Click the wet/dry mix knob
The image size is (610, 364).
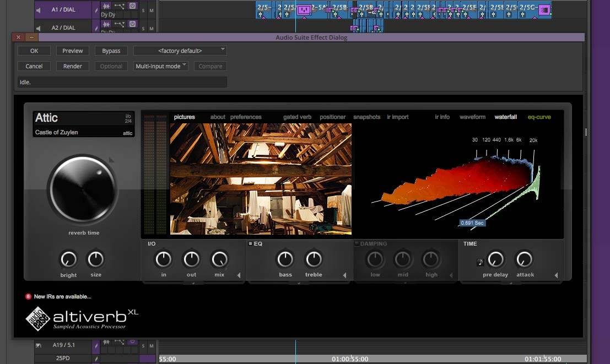pos(219,259)
